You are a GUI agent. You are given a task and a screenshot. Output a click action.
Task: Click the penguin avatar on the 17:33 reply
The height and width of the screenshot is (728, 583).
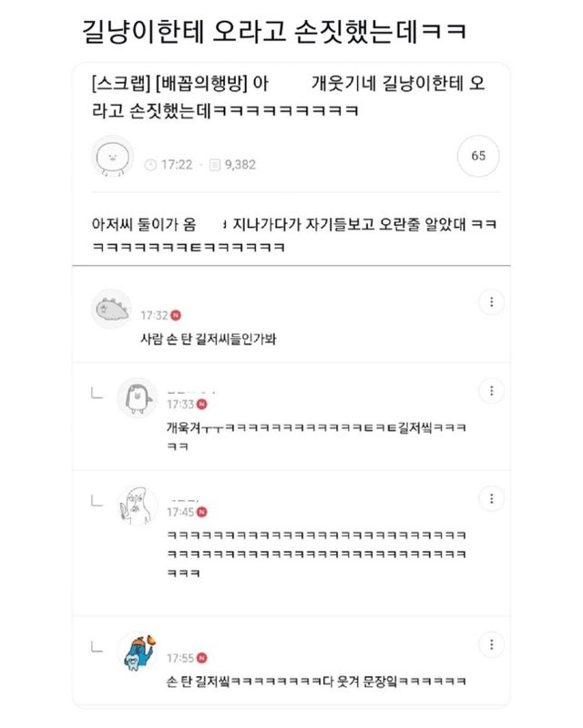click(x=138, y=398)
